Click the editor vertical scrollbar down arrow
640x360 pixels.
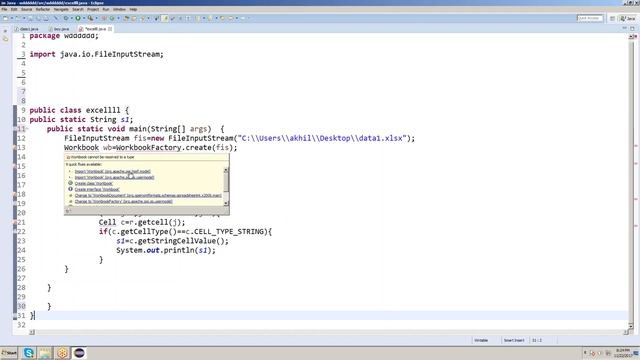(631, 326)
